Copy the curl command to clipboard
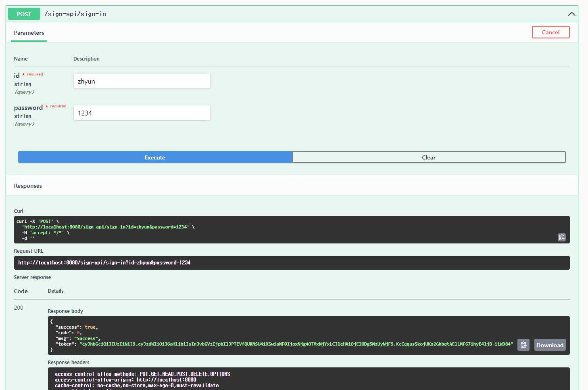Viewport: 588px width, 390px height. (x=562, y=237)
